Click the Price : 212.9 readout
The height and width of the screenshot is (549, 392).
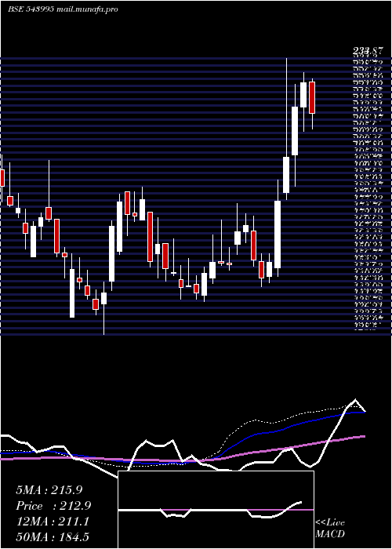pyautogui.click(x=53, y=506)
